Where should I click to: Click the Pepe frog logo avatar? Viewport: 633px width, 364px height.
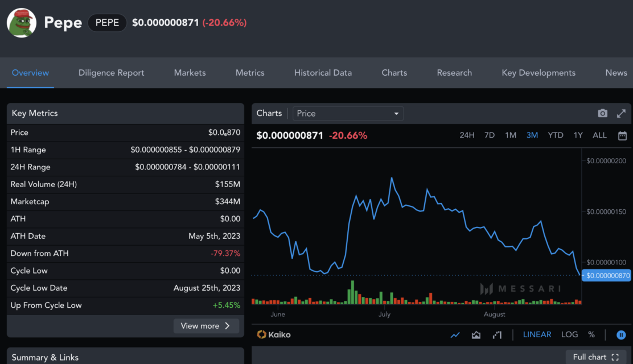(22, 23)
